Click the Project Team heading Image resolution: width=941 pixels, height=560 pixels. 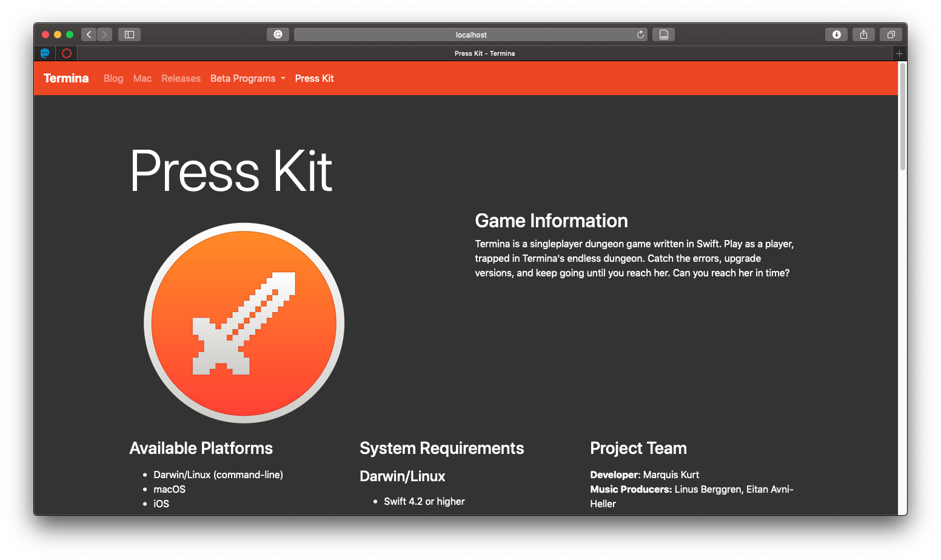(638, 448)
